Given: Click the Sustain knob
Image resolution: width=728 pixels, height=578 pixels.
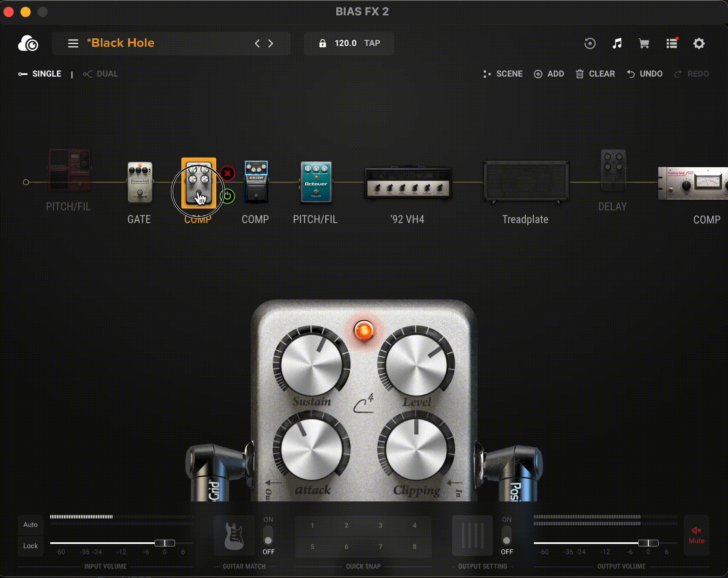Looking at the screenshot, I should (312, 364).
